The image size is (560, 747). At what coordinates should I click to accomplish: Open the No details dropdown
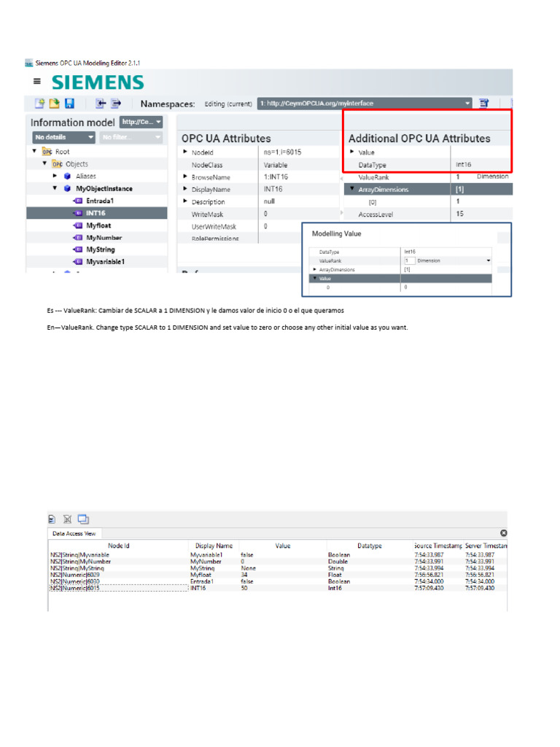click(64, 137)
